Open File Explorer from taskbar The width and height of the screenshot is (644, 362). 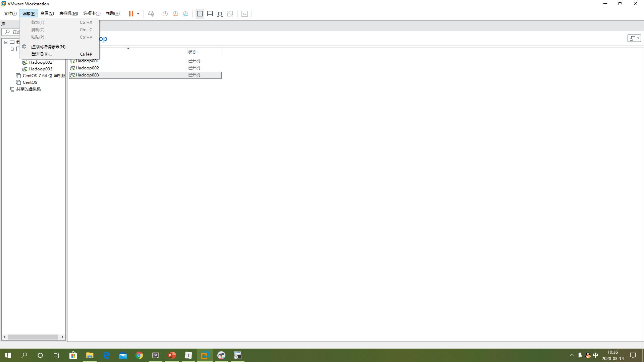coord(90,355)
